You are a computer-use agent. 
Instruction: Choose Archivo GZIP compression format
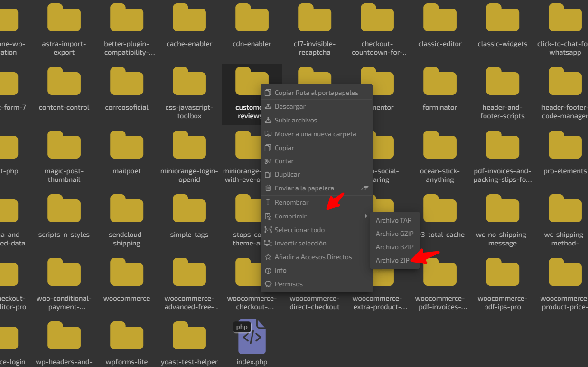point(395,234)
